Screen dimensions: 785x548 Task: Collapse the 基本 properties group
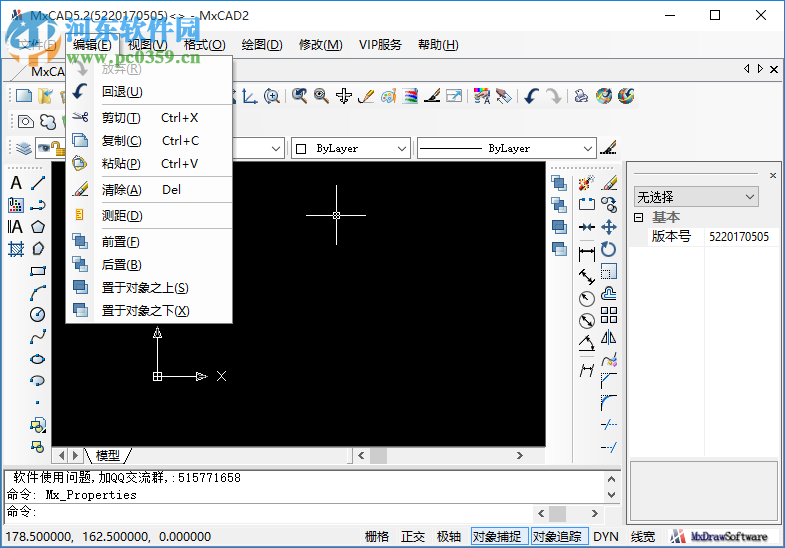click(x=638, y=217)
